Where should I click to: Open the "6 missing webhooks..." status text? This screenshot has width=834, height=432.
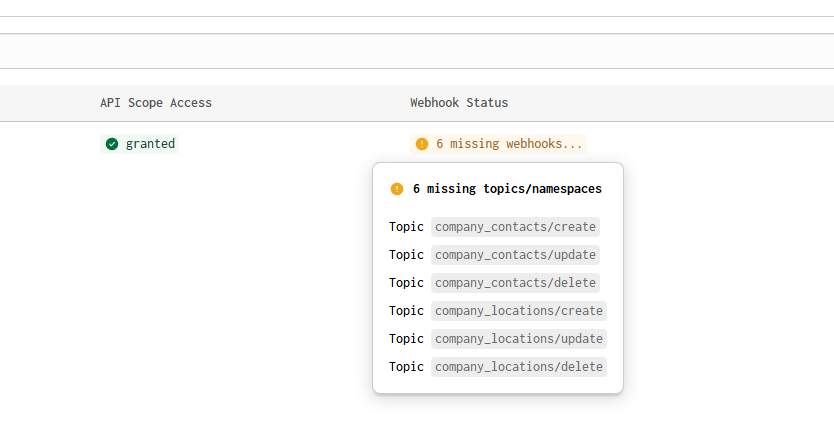click(x=509, y=144)
